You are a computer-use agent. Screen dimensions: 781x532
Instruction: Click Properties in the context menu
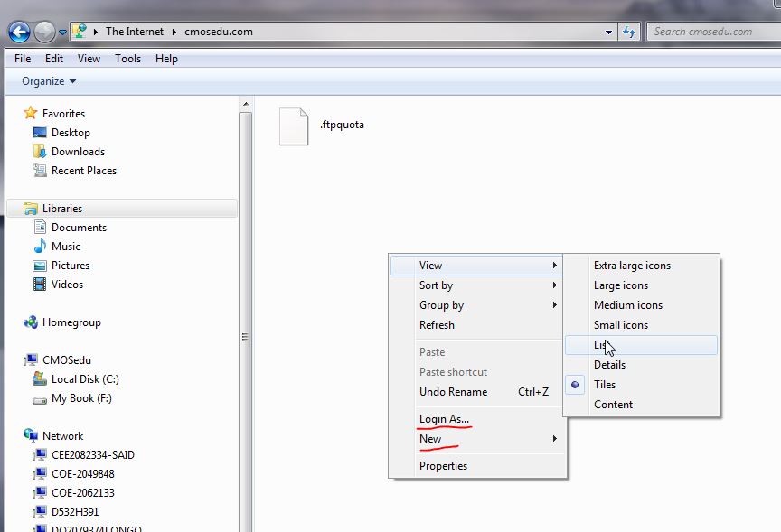click(x=443, y=466)
